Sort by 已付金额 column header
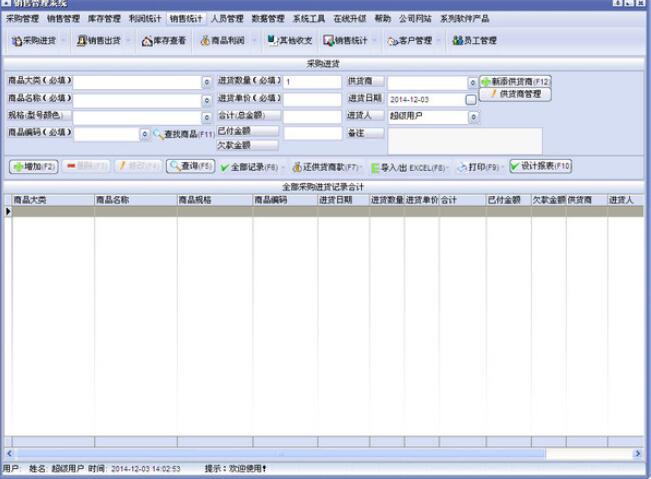651x479 pixels. click(x=508, y=200)
